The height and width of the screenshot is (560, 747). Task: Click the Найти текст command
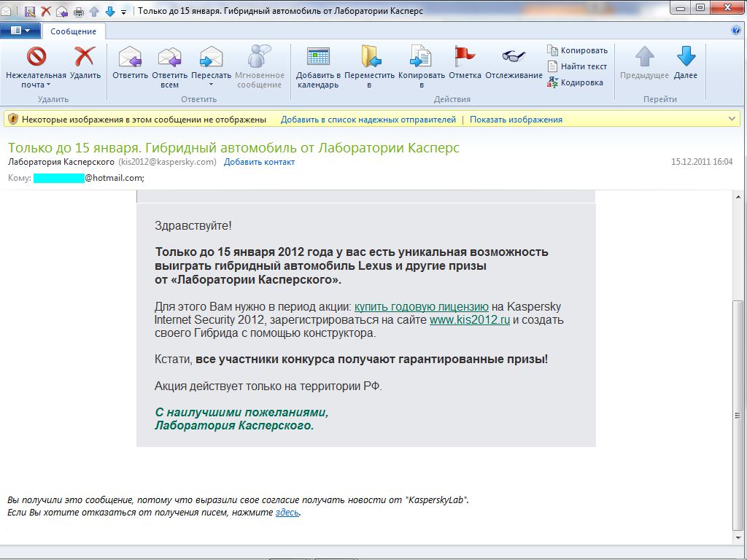tap(578, 66)
